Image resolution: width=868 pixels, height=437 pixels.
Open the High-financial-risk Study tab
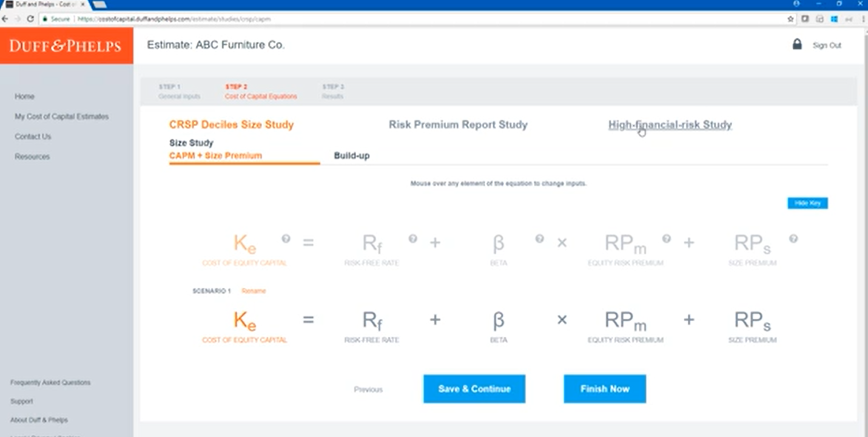click(x=670, y=125)
